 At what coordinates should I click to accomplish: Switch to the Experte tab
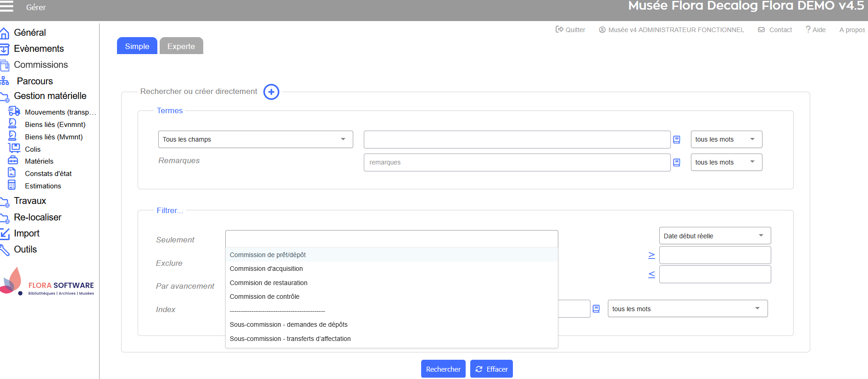(181, 46)
